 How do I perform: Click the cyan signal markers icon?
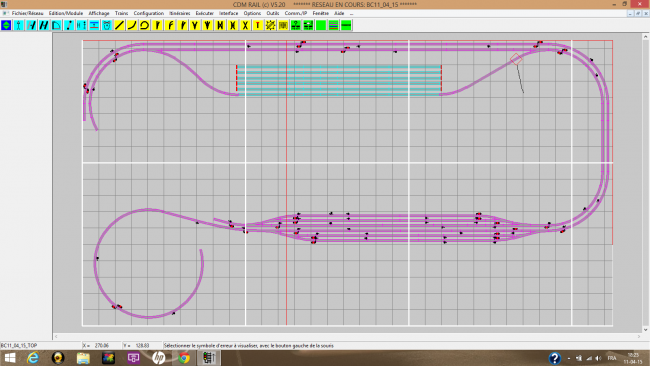(82, 25)
